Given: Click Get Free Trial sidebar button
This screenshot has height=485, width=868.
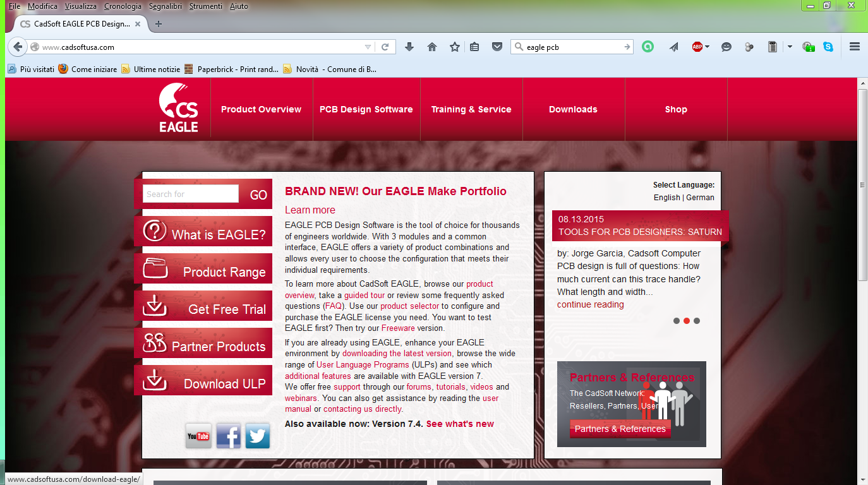Looking at the screenshot, I should click(203, 306).
